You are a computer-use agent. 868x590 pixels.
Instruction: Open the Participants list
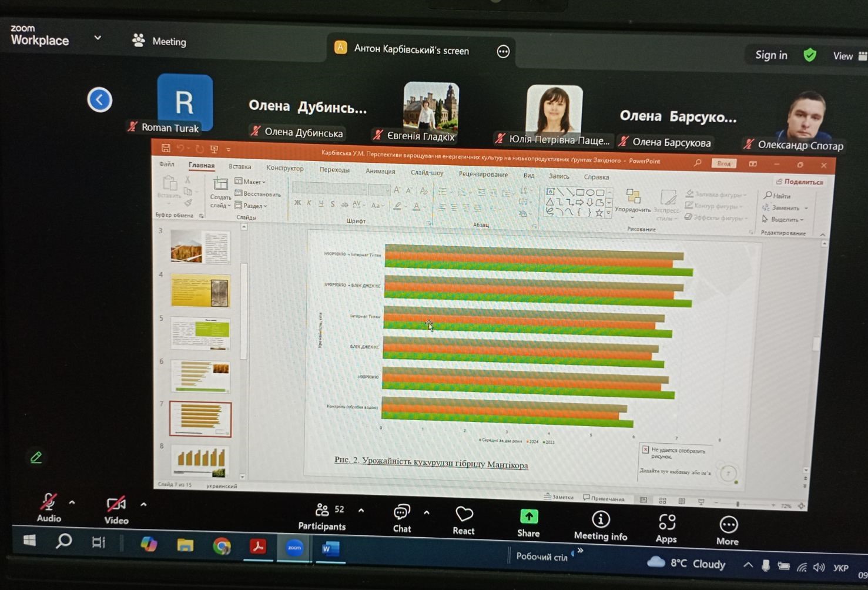pos(322,516)
